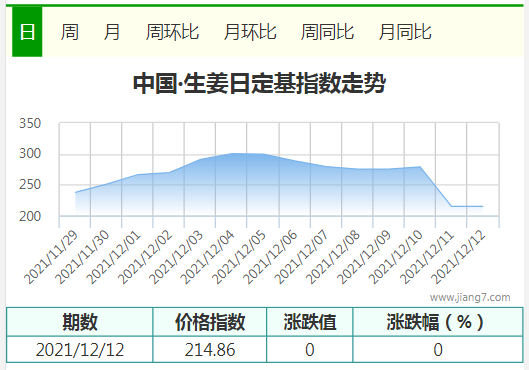The width and height of the screenshot is (529, 370).
Task: Switch to the 周 weekly tab
Action: pyautogui.click(x=70, y=32)
